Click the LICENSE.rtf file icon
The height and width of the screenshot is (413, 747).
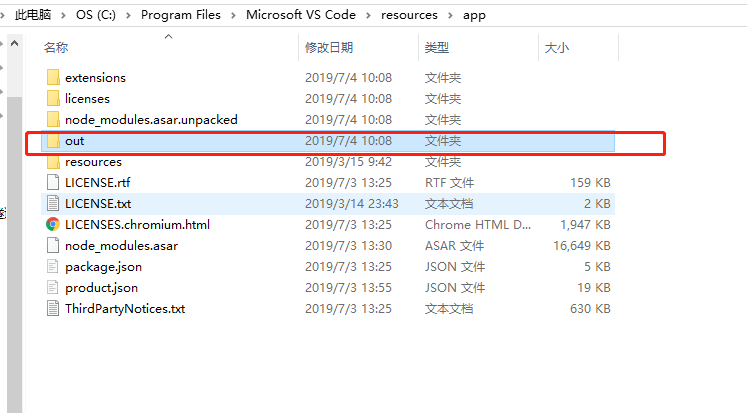53,183
